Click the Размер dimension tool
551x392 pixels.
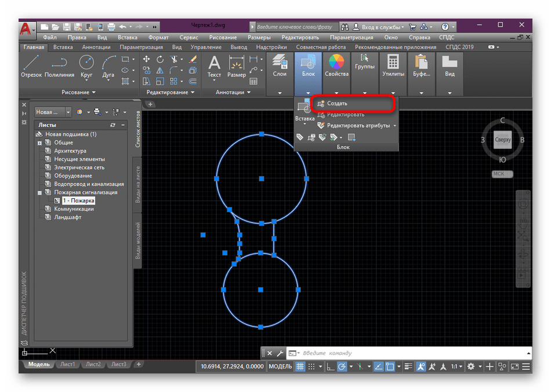click(x=236, y=66)
